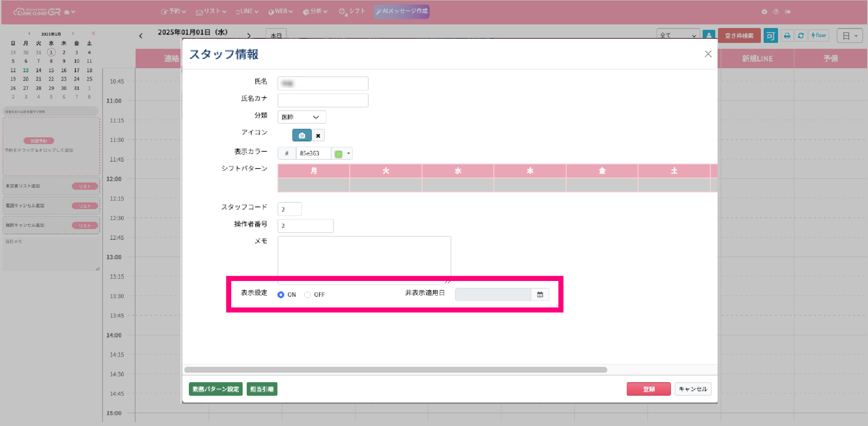Select OFF for 表示設定

(x=308, y=295)
